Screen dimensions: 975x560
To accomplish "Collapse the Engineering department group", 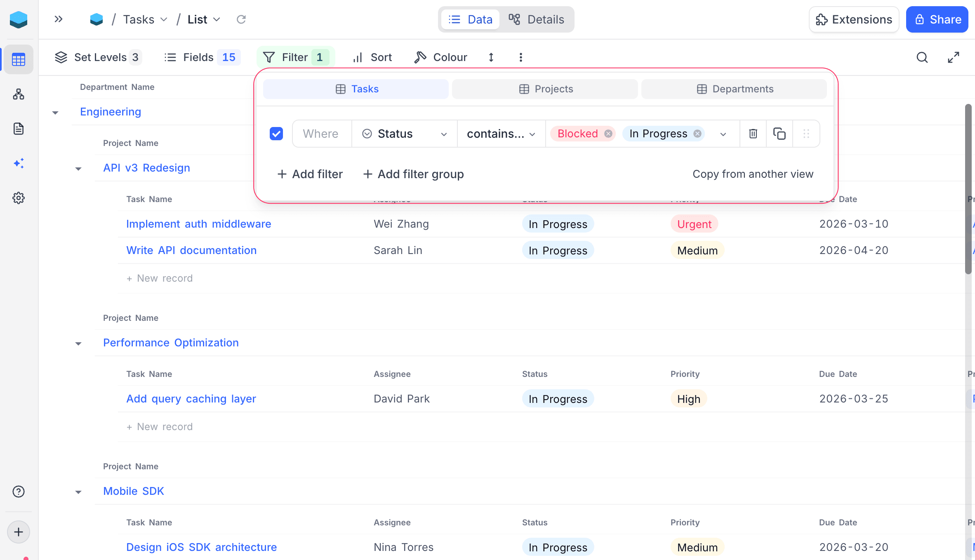I will (x=55, y=112).
